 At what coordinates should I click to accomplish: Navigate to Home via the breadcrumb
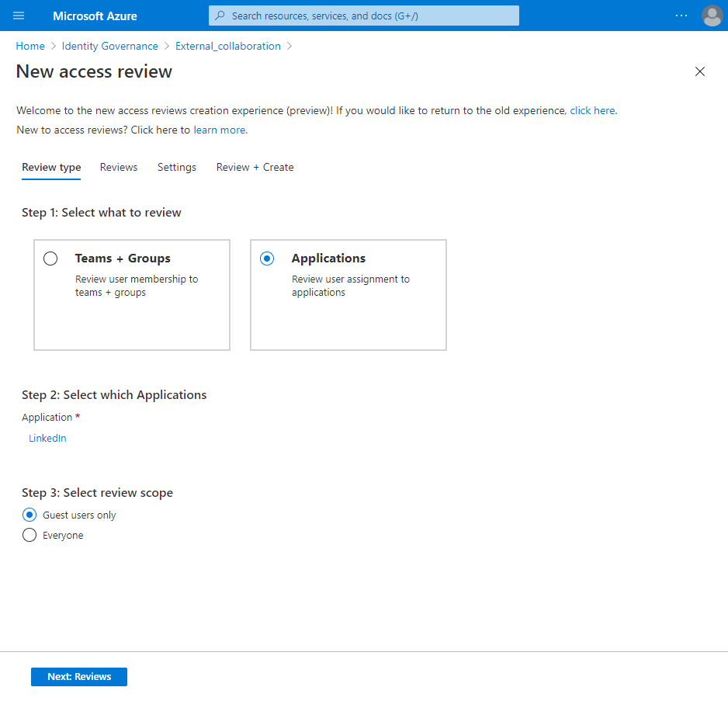[x=30, y=46]
